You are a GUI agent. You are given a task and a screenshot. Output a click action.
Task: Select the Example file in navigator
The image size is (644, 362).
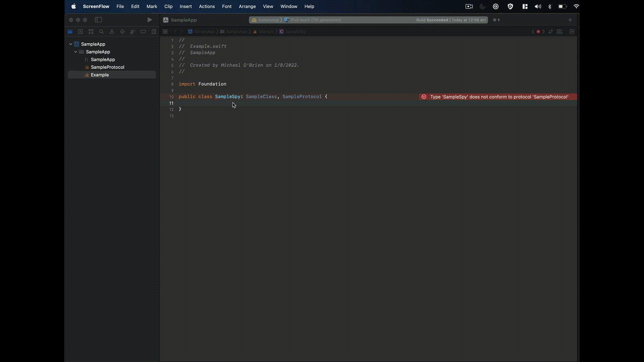112,75
